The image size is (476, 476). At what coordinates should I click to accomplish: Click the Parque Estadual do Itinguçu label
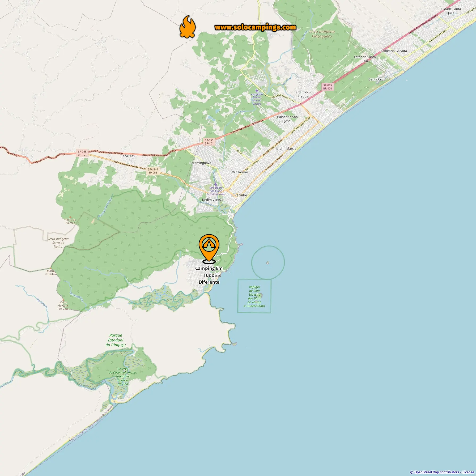tap(116, 340)
